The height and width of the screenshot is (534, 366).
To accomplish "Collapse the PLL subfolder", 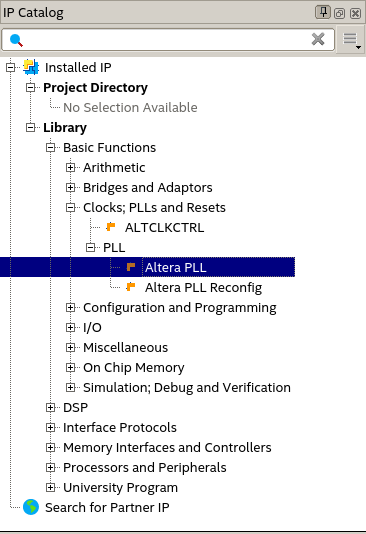I will (x=91, y=248).
